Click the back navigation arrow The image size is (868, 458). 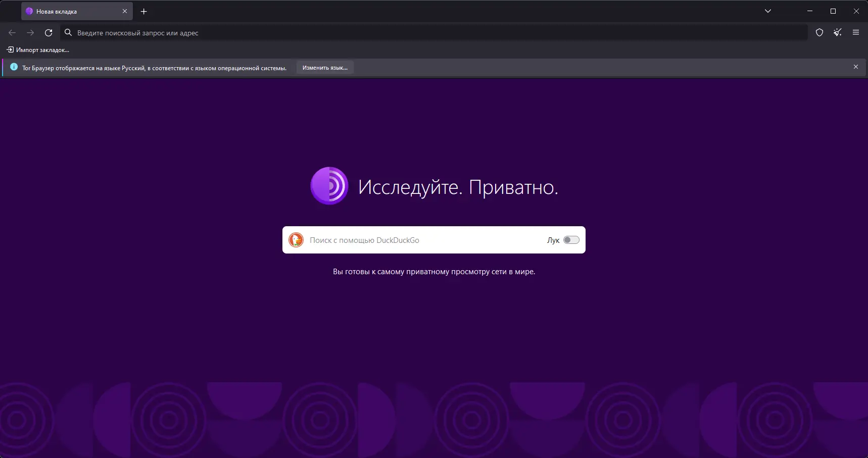coord(12,33)
